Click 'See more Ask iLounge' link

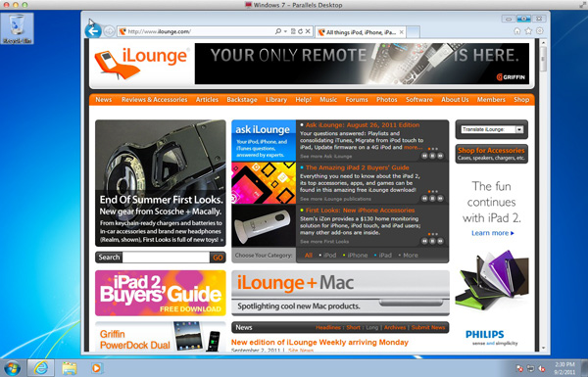point(325,157)
